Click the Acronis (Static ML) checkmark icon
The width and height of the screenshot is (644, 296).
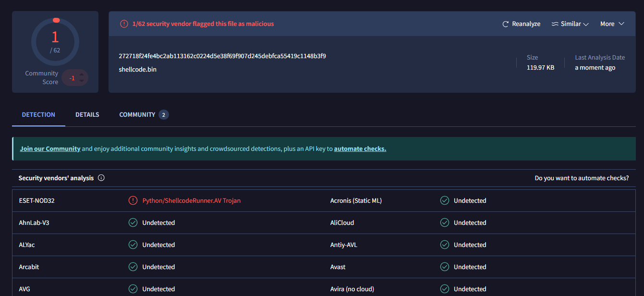tap(445, 200)
